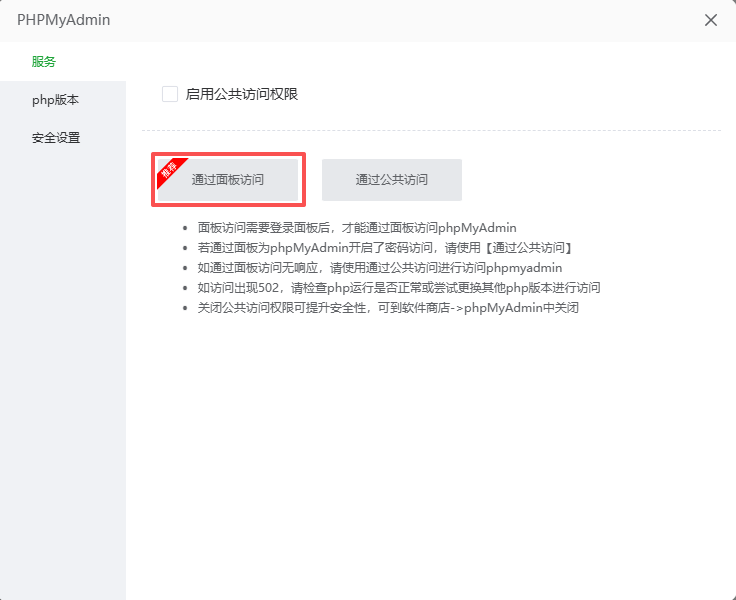The image size is (736, 600).
Task: Click the note starting 如访问出现502
Action: [x=399, y=288]
